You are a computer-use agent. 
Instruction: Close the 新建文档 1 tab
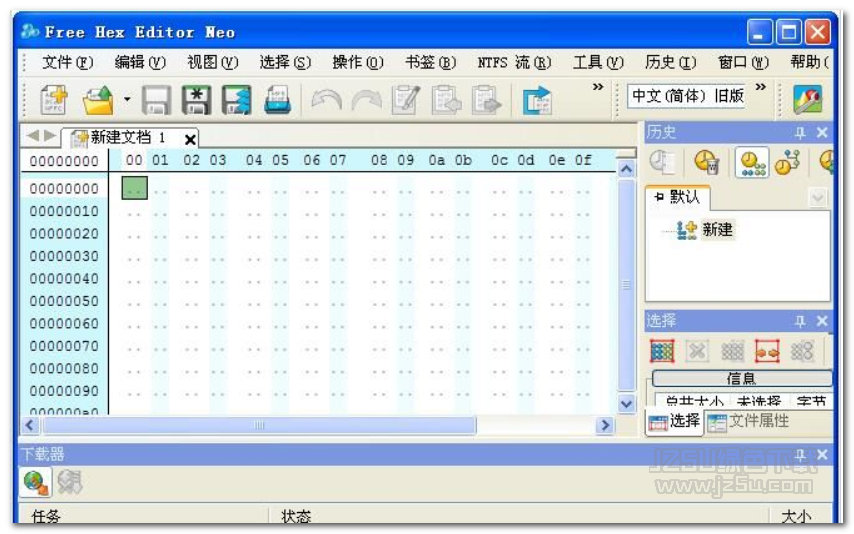pos(190,139)
